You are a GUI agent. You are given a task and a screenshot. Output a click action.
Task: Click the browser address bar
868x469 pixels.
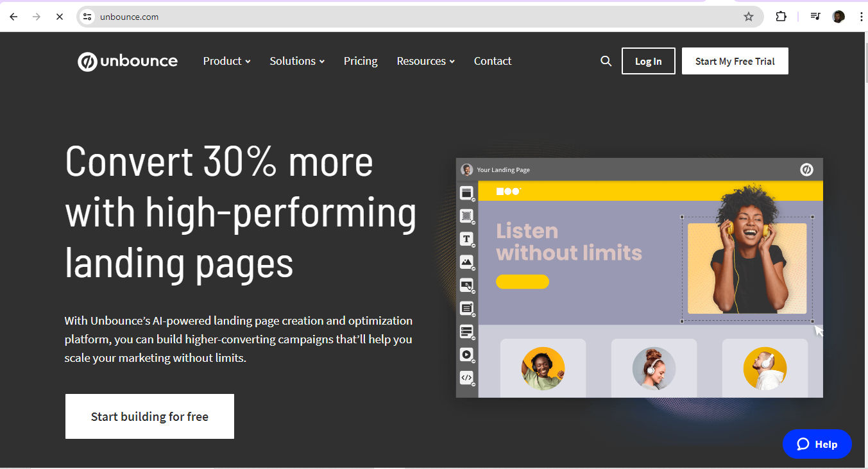click(x=257, y=17)
